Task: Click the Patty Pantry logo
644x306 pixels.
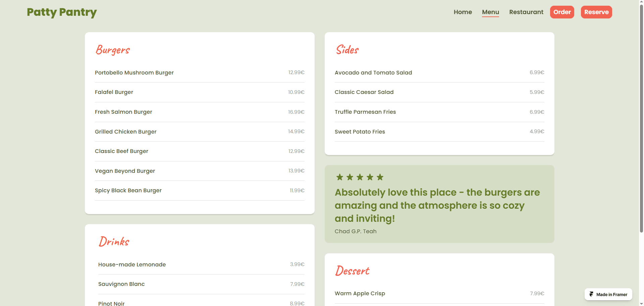Action: pyautogui.click(x=62, y=12)
